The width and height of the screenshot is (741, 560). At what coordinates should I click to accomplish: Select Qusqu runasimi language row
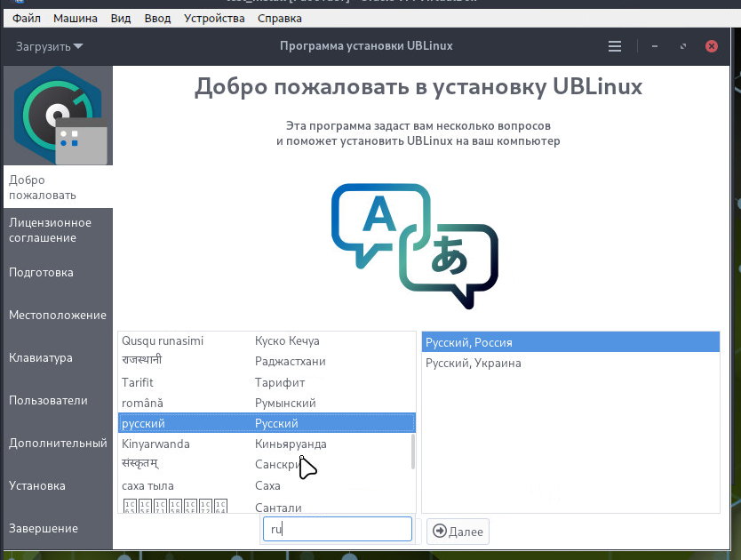(267, 341)
